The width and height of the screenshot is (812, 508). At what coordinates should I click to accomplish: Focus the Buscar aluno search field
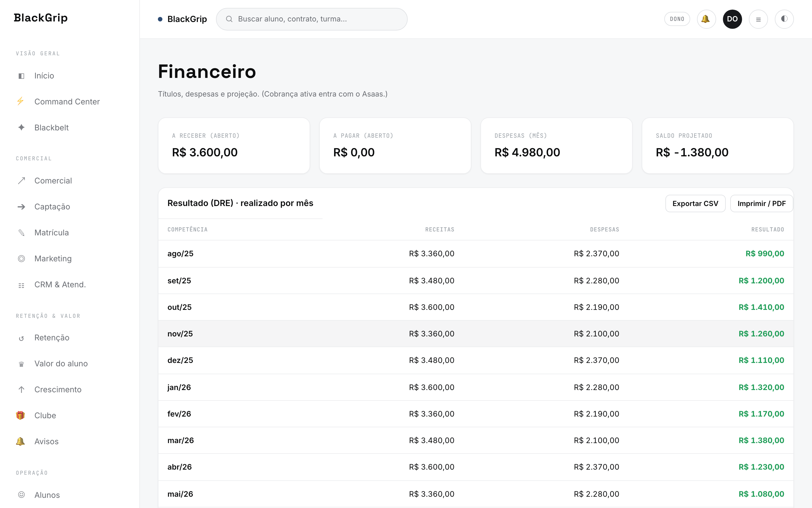pyautogui.click(x=312, y=19)
